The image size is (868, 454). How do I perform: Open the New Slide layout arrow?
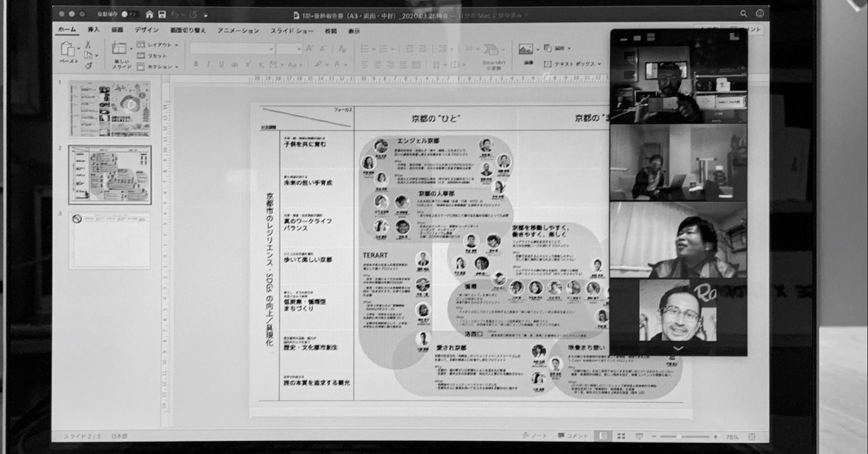click(x=132, y=49)
